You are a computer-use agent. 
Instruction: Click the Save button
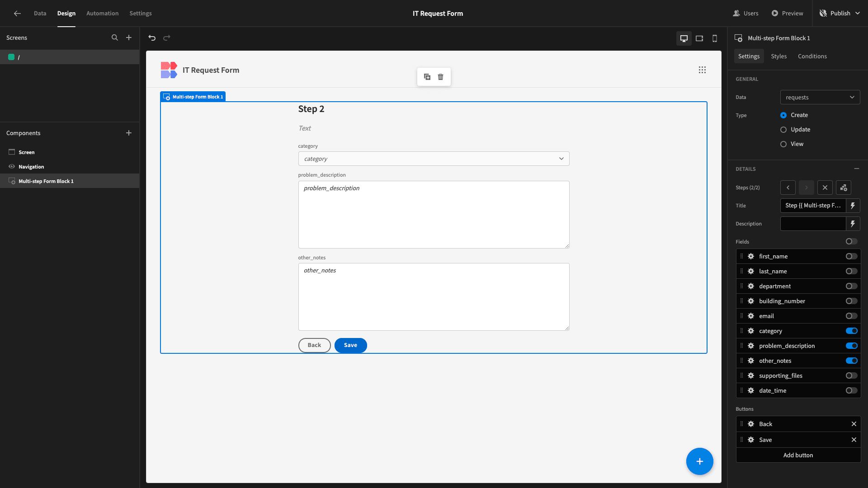click(x=350, y=345)
